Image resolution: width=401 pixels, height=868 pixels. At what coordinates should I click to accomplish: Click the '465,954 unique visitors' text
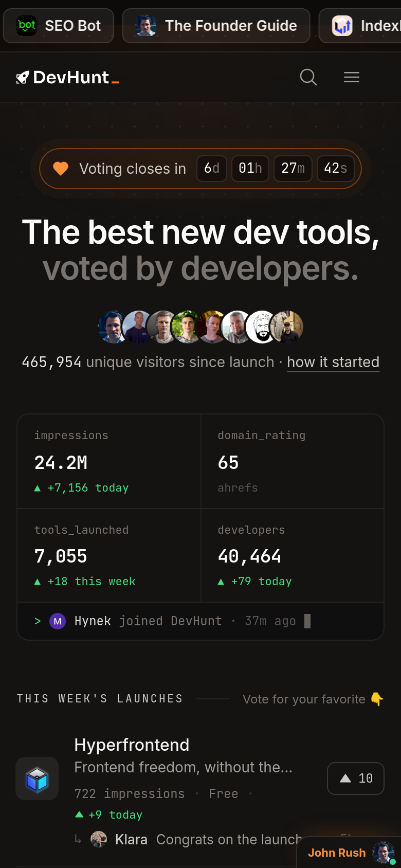[148, 362]
